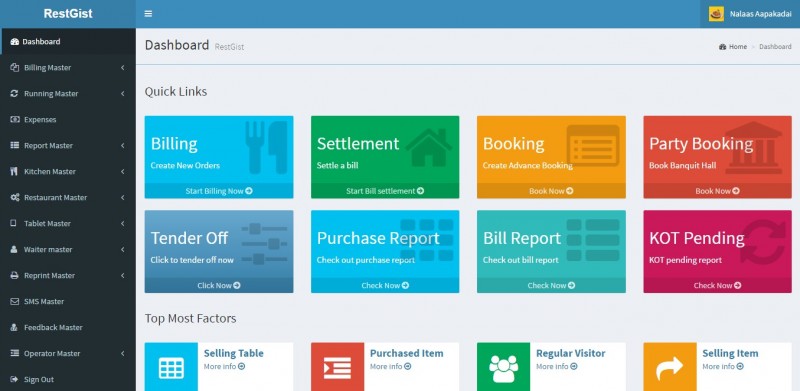Toggle sidebar with hamburger menu icon
800x391 pixels.
[148, 14]
